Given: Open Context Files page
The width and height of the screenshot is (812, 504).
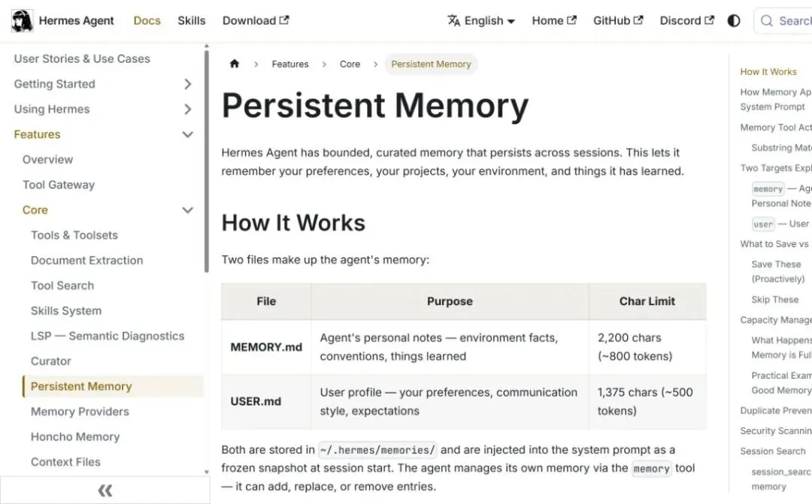Looking at the screenshot, I should (65, 462).
